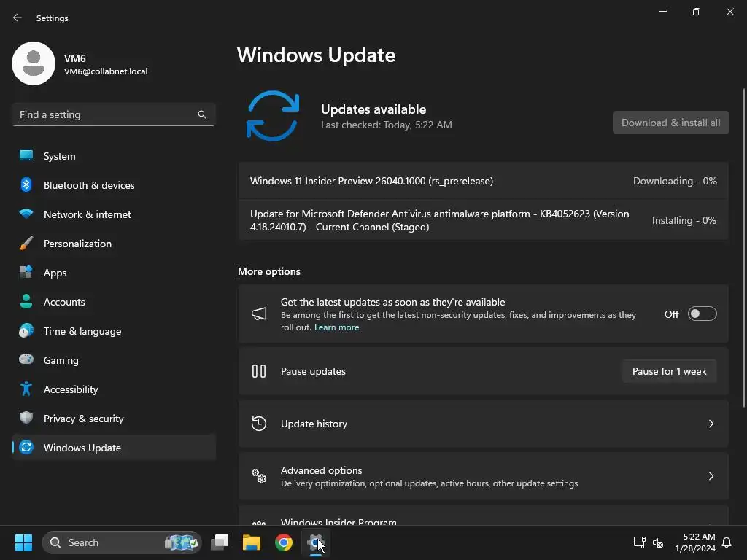Click the large blue update sync icon
747x560 pixels.
point(273,116)
